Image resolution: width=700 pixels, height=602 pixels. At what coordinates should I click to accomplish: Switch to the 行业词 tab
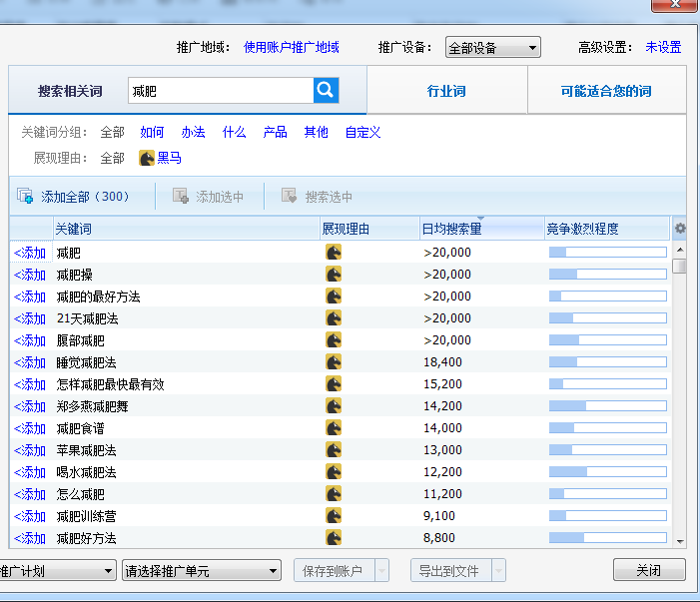446,92
